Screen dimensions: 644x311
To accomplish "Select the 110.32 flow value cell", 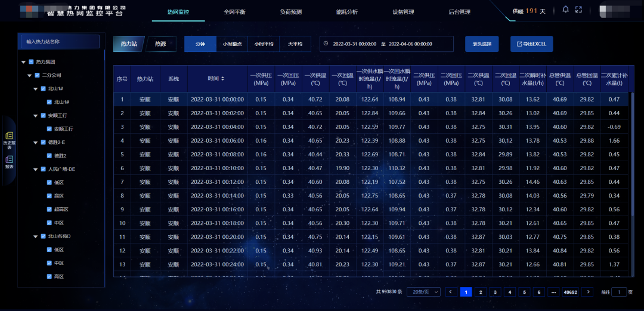I will [397, 168].
